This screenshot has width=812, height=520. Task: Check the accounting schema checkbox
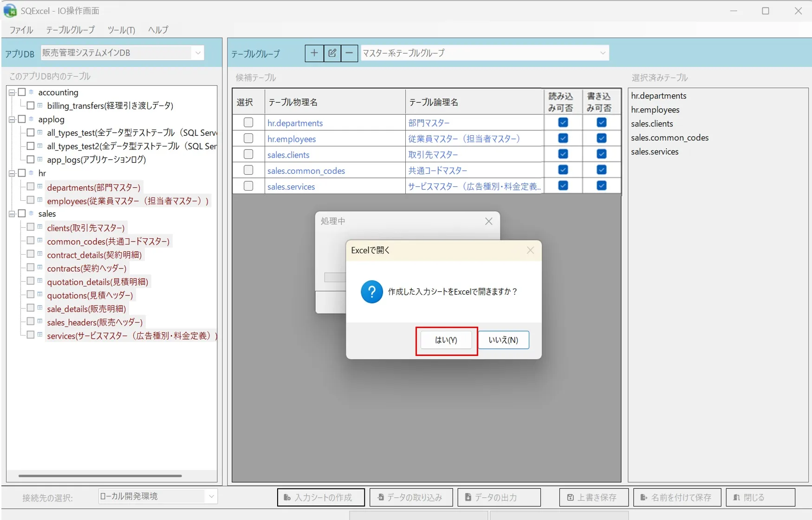pos(22,92)
